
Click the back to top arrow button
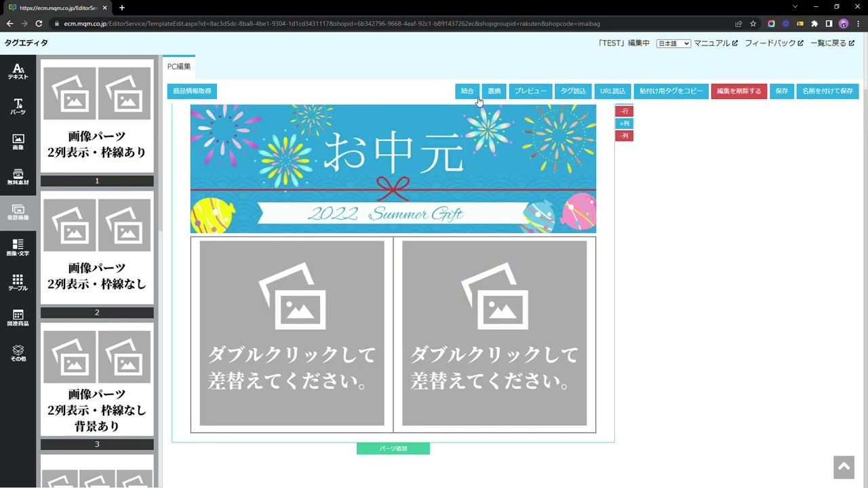point(844,468)
